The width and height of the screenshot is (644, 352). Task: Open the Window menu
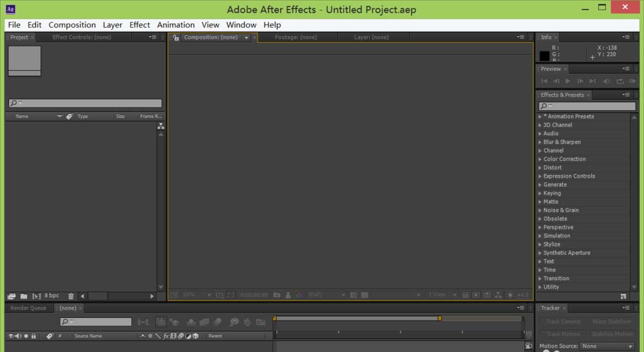(241, 25)
